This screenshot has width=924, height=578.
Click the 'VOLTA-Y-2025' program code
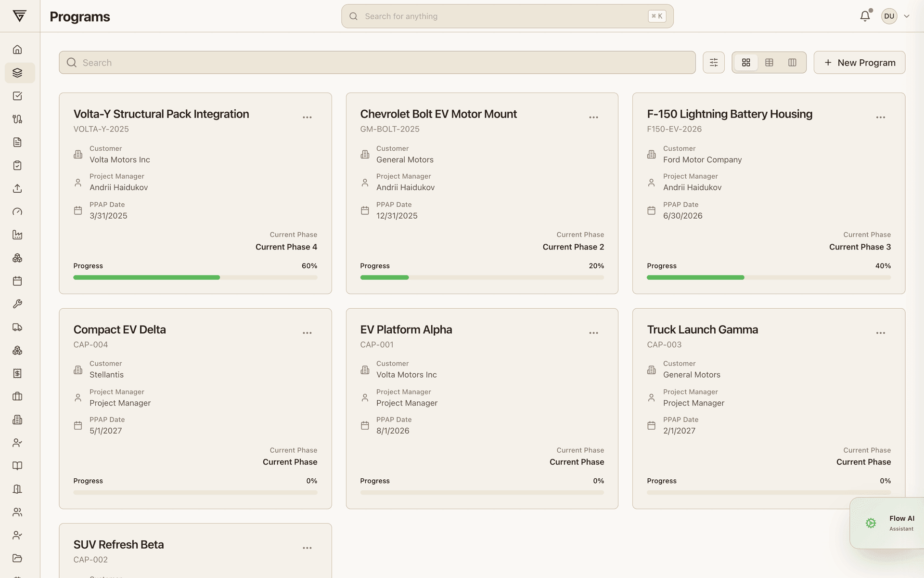(x=101, y=129)
